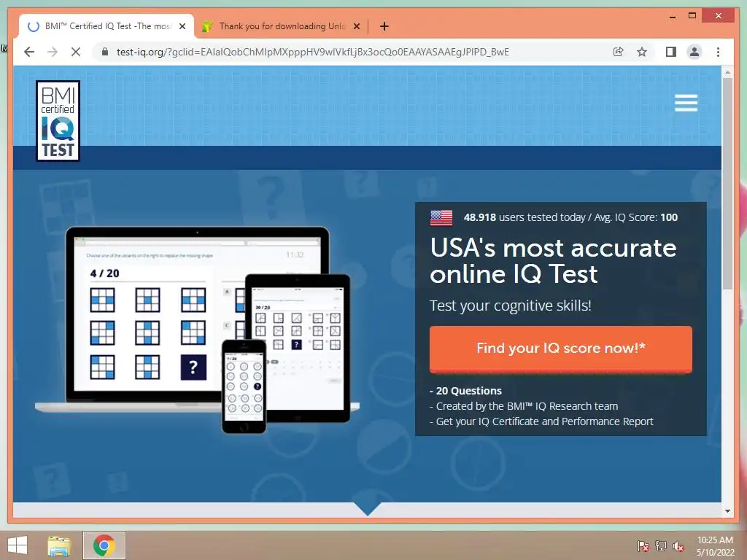The image size is (747, 560).
Task: Stop loading the page
Action: coord(76,52)
